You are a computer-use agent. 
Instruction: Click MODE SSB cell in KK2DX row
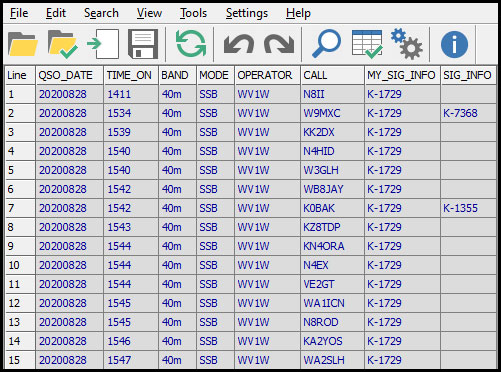(216, 132)
